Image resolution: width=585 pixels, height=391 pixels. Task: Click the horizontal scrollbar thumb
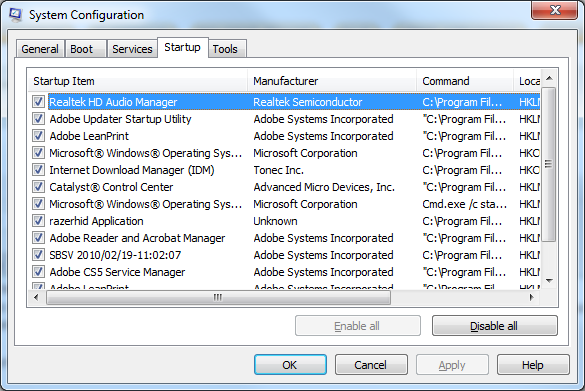click(x=218, y=297)
